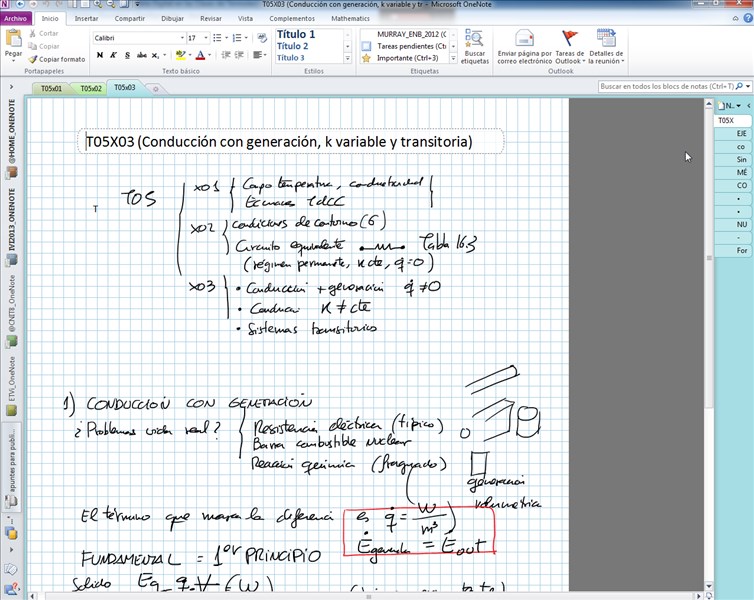The width and height of the screenshot is (754, 600).
Task: Click the back arrow in quick access toolbar
Action: [21, 4]
